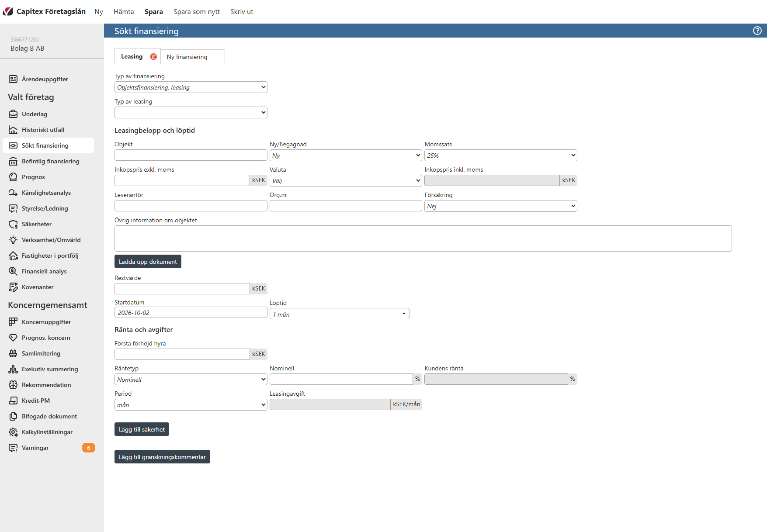The height and width of the screenshot is (532, 767).
Task: Click Lägg till säkerhet button
Action: pos(142,429)
